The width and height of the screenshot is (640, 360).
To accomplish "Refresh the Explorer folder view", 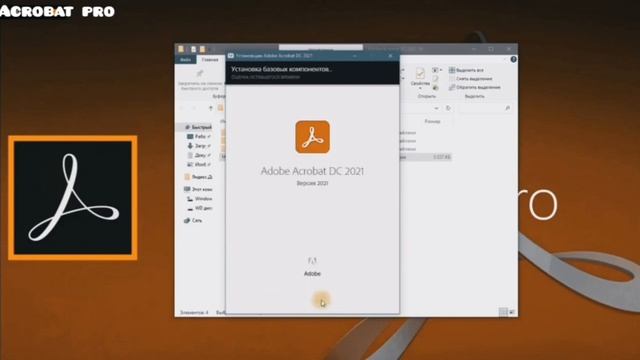I will (448, 108).
